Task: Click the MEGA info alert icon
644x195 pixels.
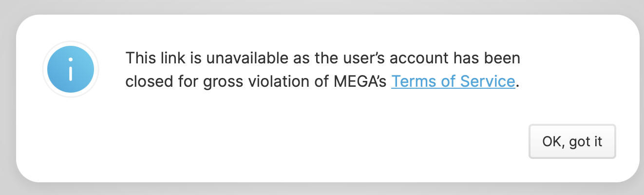Action: pyautogui.click(x=71, y=69)
